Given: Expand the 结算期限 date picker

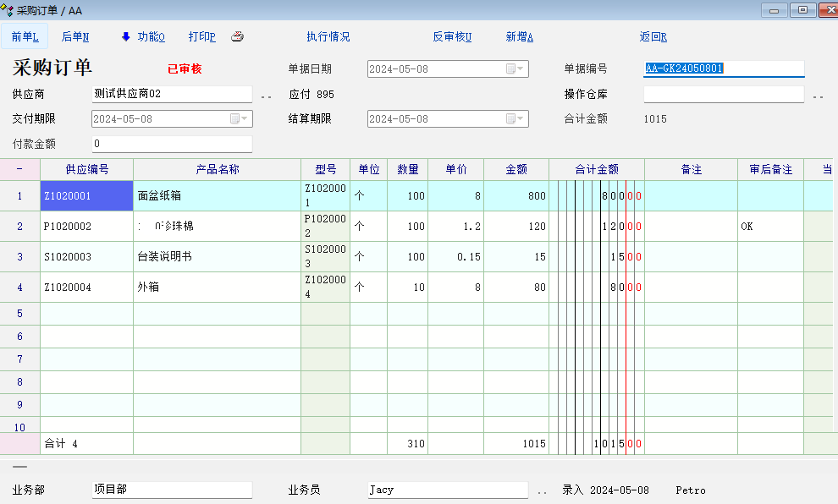Looking at the screenshot, I should [515, 119].
